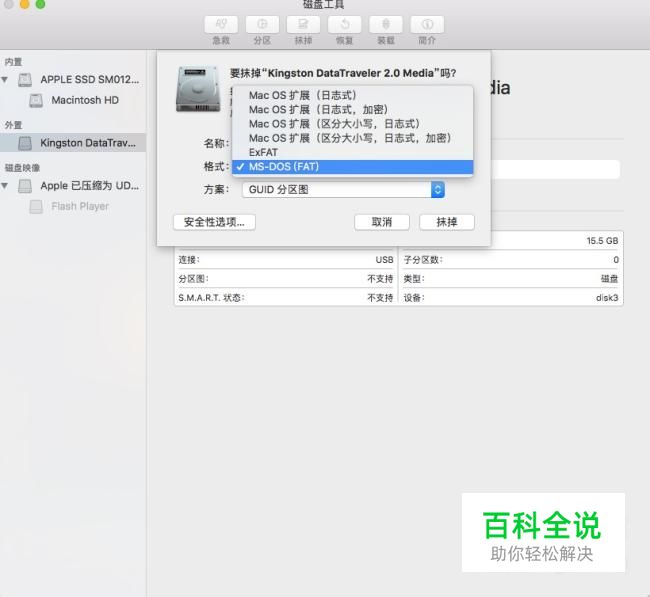Click the 子分区数 value 0

pyautogui.click(x=616, y=260)
